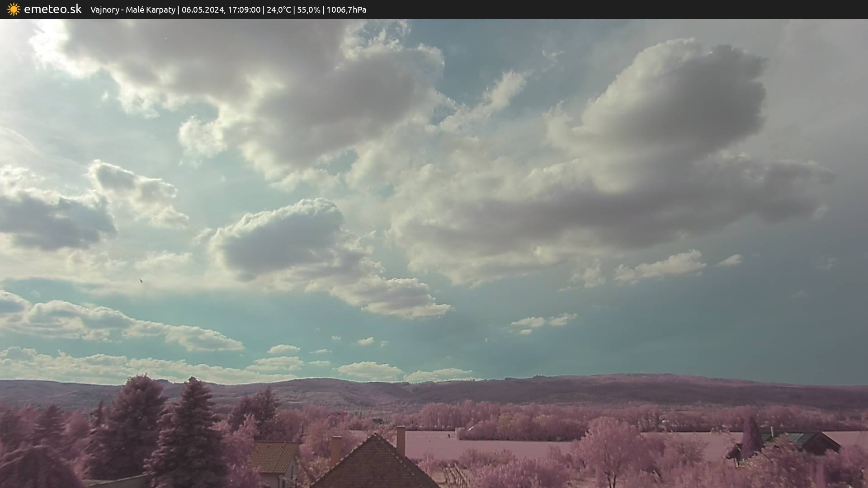
Task: Open the emeteo.sk site name link
Action: [x=52, y=9]
